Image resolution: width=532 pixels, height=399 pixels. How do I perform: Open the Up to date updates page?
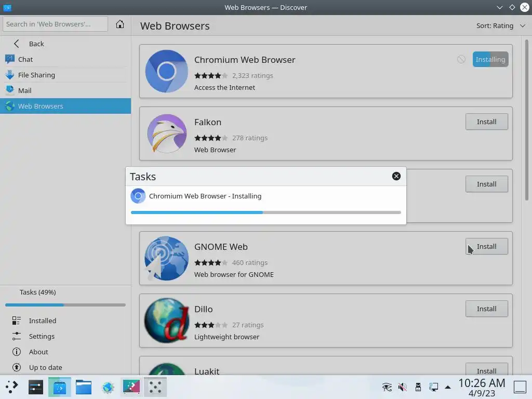tap(65, 367)
